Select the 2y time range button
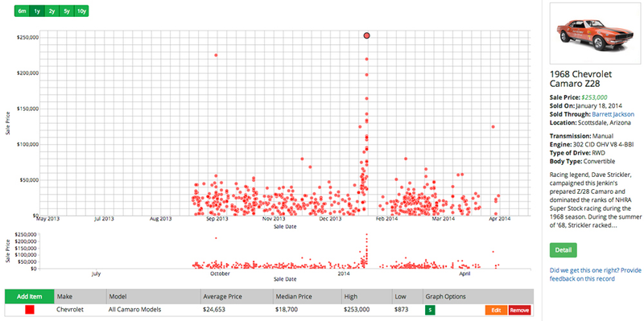 click(x=52, y=11)
